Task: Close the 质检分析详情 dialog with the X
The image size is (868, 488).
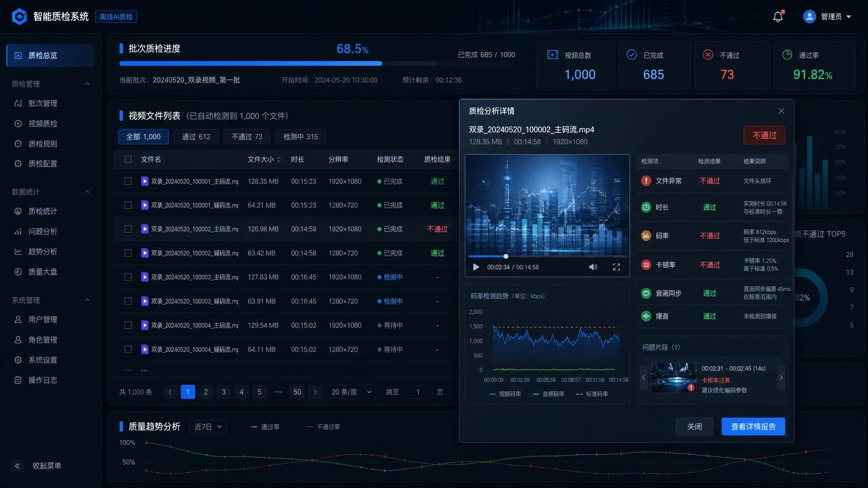Action: click(x=781, y=111)
